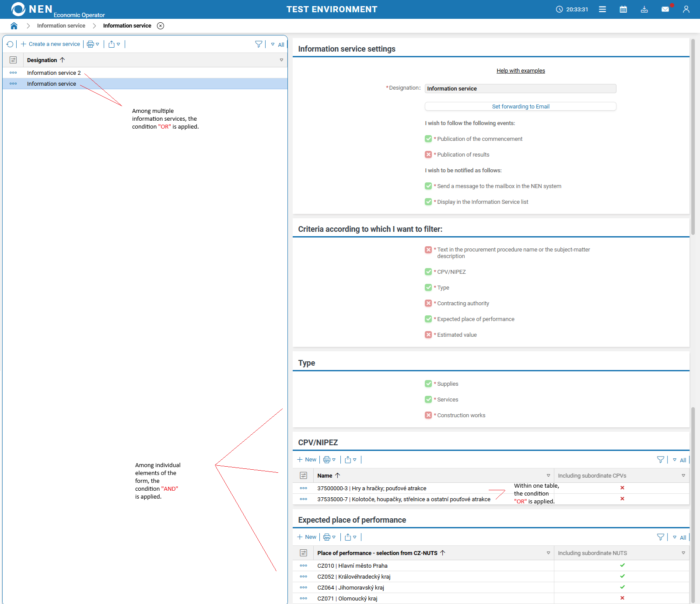700x604 pixels.
Task: Click the Set forwarding to Email button
Action: [520, 106]
